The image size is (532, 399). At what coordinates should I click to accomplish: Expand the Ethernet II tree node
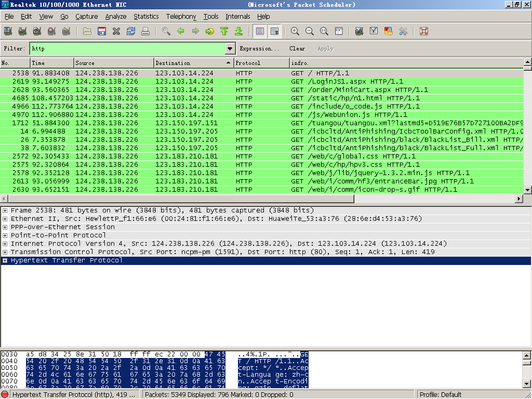(x=5, y=219)
